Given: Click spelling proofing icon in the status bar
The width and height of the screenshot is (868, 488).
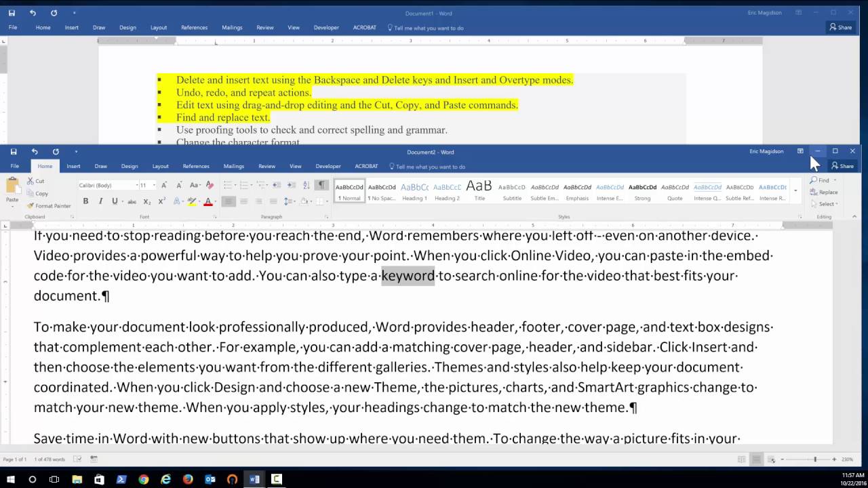Looking at the screenshot, I should click(78, 460).
